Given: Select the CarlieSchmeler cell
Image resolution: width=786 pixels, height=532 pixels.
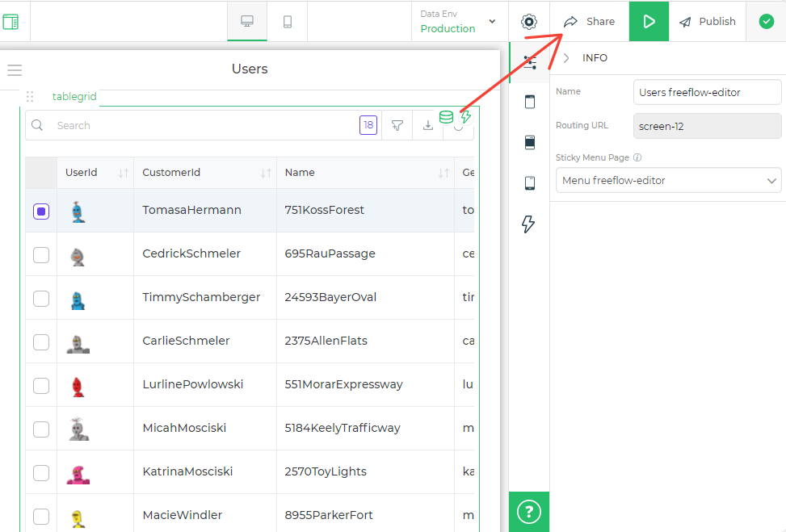Looking at the screenshot, I should click(205, 341).
